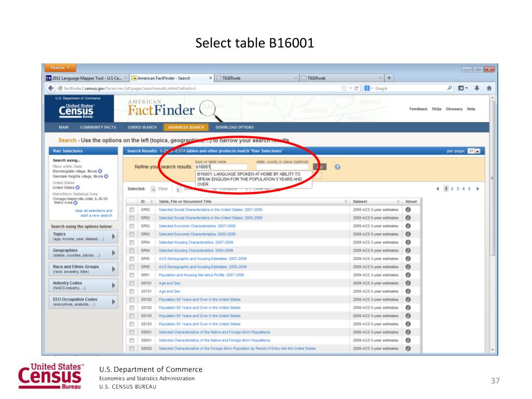Open Selected Economic Characteristics: 2007-2009 link

click(197, 226)
